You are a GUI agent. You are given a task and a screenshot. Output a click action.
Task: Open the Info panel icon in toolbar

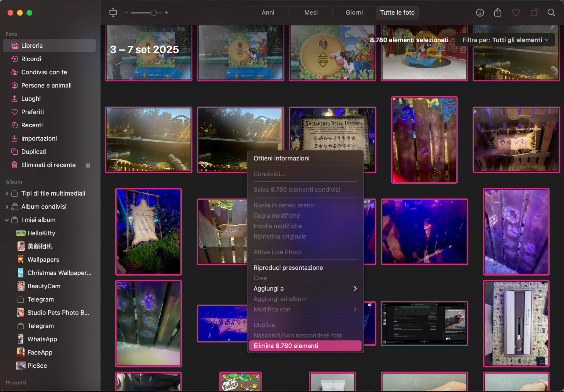480,12
